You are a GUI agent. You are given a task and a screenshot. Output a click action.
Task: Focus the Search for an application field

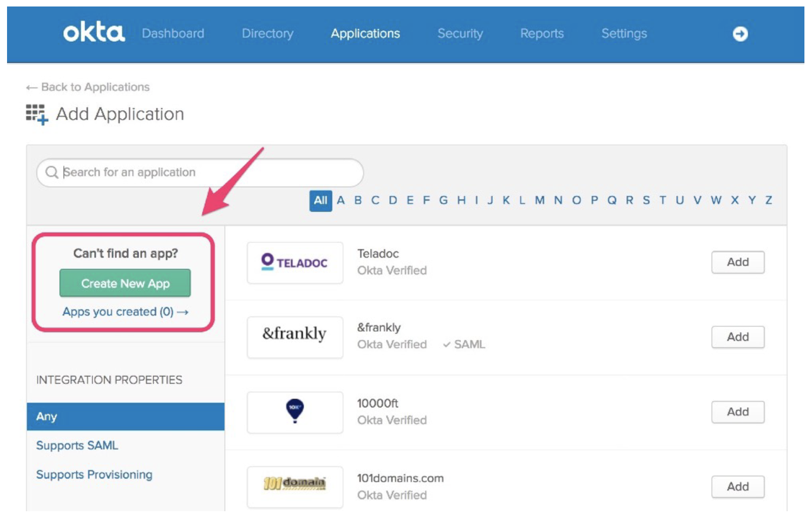tap(200, 173)
